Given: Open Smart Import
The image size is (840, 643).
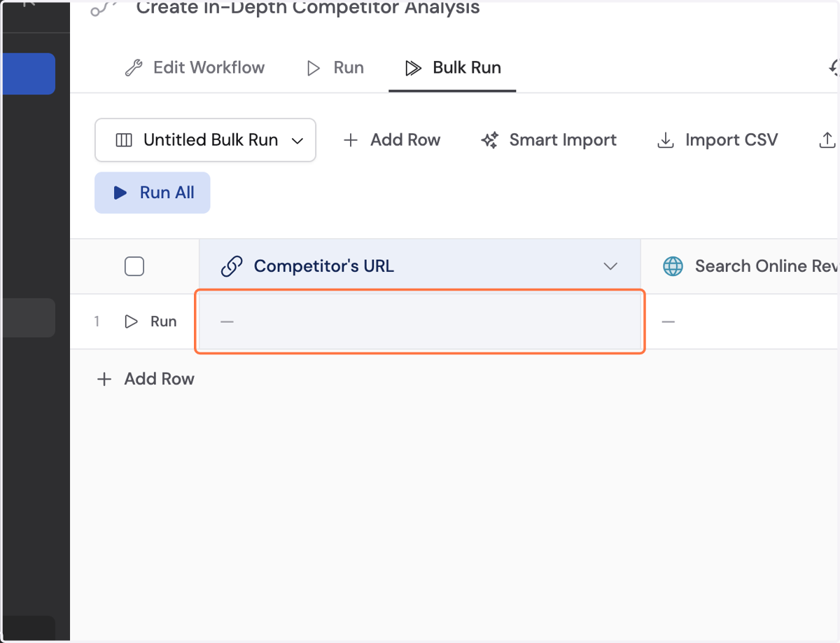Looking at the screenshot, I should tap(549, 140).
